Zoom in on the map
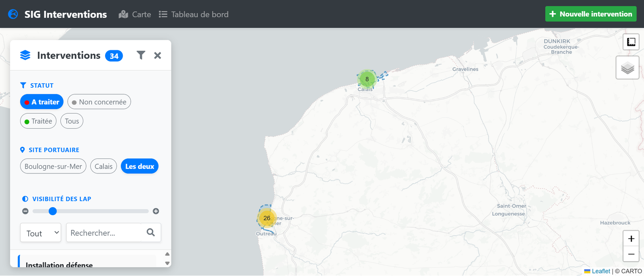The image size is (644, 276). [631, 239]
